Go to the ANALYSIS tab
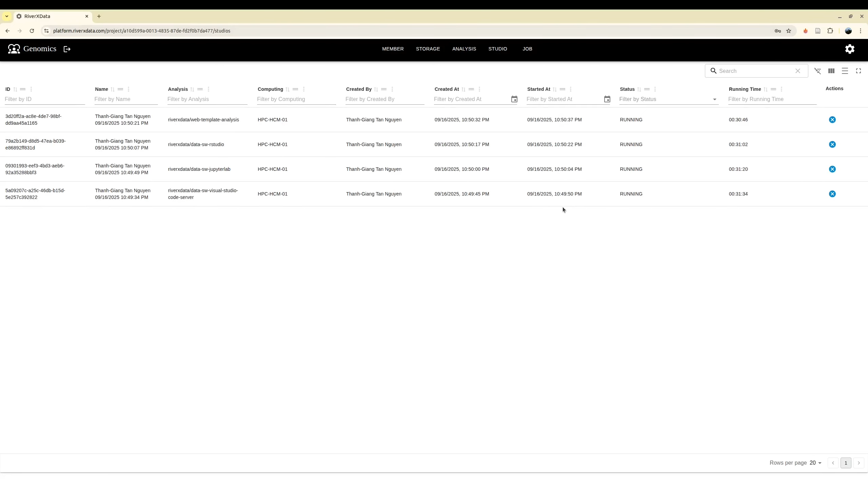This screenshot has height=488, width=868. coord(464,49)
